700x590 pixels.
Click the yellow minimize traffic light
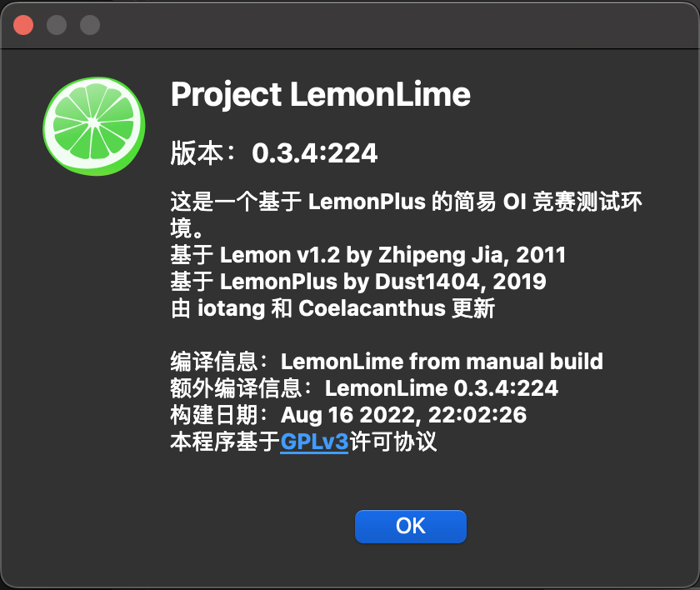56,25
